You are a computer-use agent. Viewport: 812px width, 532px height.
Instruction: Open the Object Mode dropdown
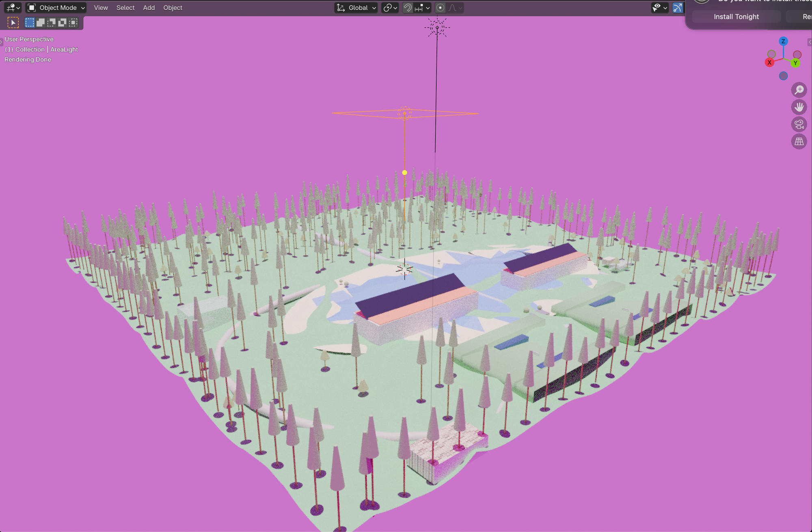click(x=56, y=8)
